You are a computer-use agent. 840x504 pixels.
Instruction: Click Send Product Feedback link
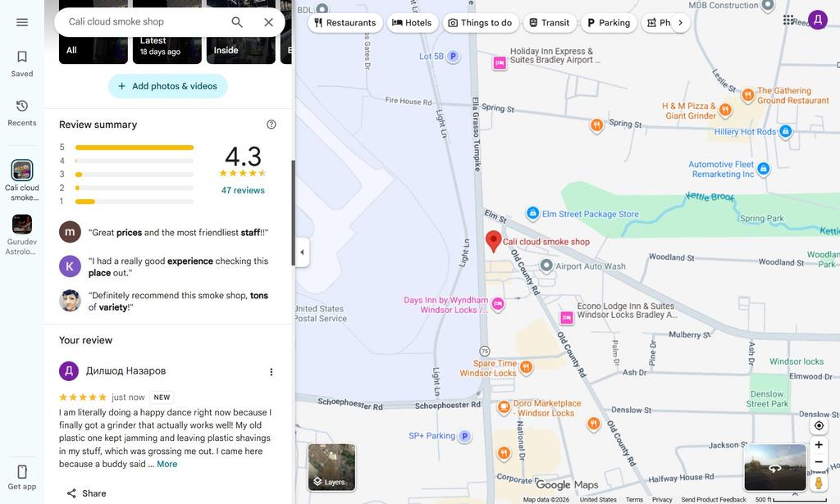(x=714, y=500)
